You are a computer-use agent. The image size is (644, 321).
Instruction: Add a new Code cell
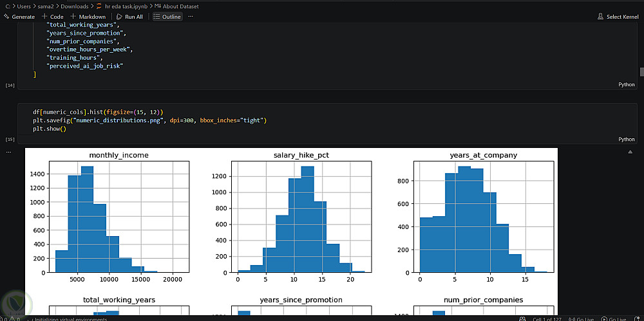[x=53, y=17]
